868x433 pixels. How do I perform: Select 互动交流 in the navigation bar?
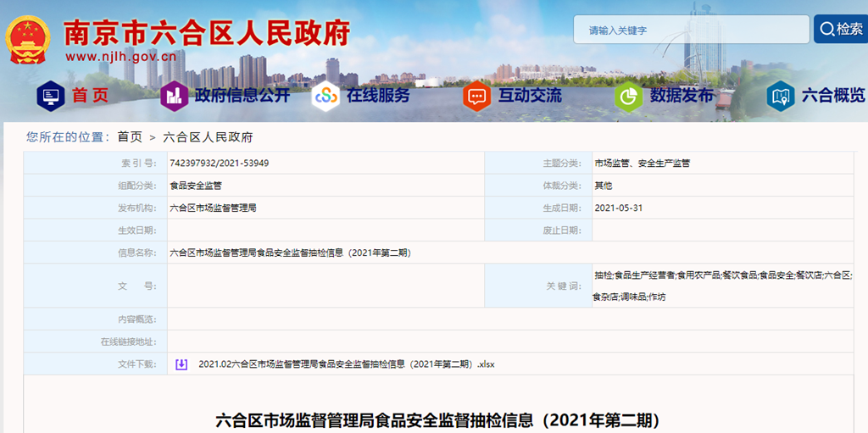tap(530, 96)
